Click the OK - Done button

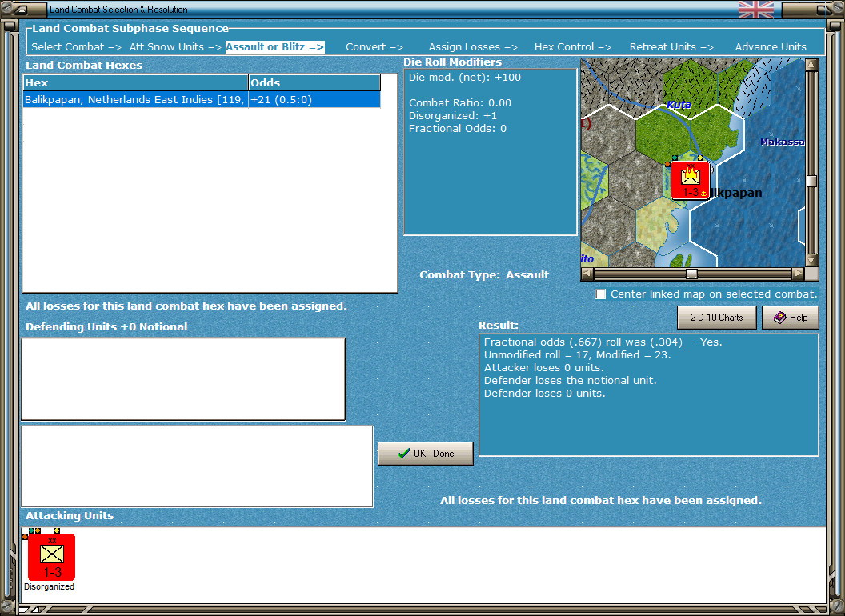[426, 454]
